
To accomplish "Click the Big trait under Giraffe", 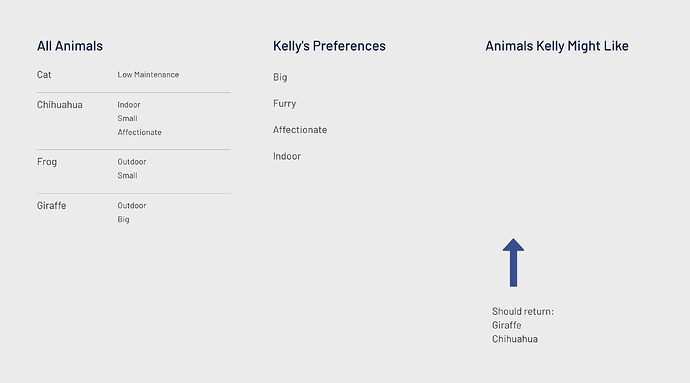I will (123, 219).
